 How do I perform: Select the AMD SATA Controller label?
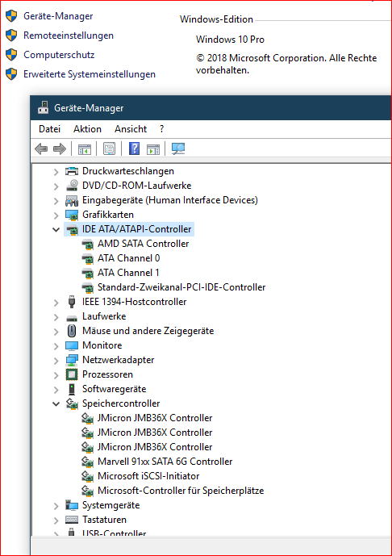[144, 244]
